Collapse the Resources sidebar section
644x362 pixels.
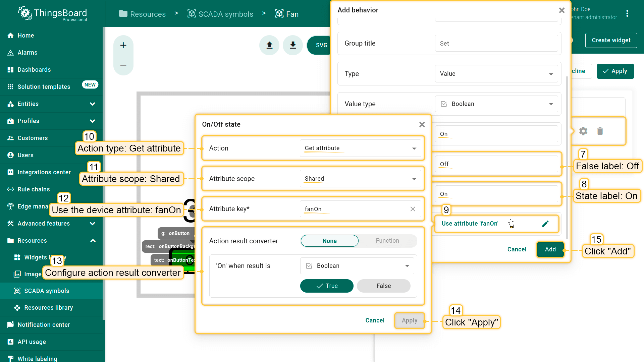93,241
